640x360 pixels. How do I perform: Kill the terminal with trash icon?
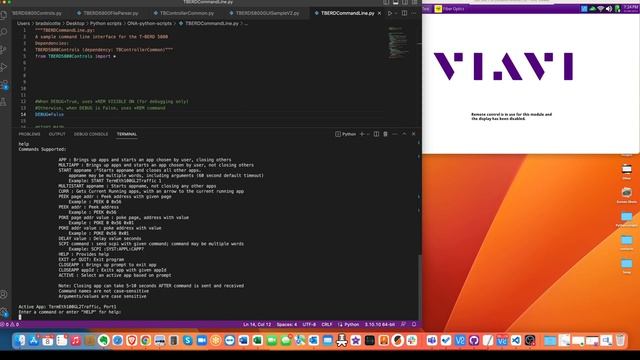tap(385, 134)
